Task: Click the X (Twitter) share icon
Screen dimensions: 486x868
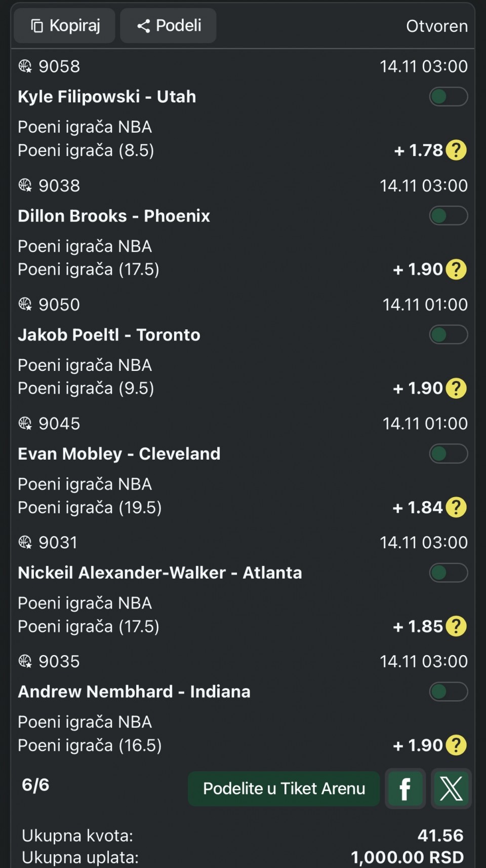Action: pyautogui.click(x=451, y=788)
